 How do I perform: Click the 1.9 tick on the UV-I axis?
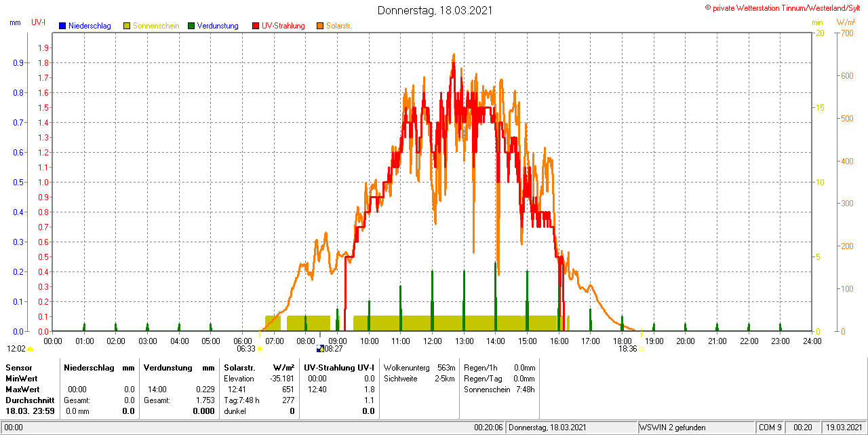tap(43, 48)
